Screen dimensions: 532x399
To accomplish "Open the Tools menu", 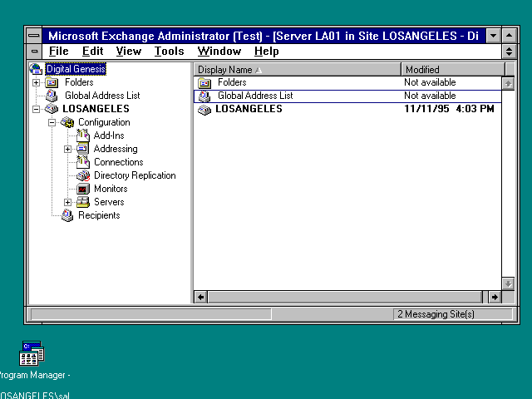I will (x=169, y=52).
